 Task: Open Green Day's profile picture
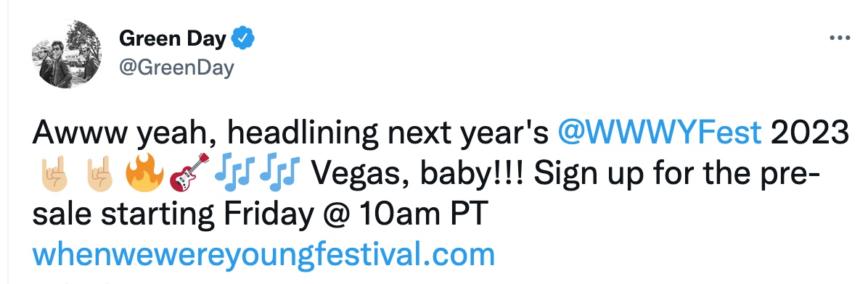click(x=67, y=54)
